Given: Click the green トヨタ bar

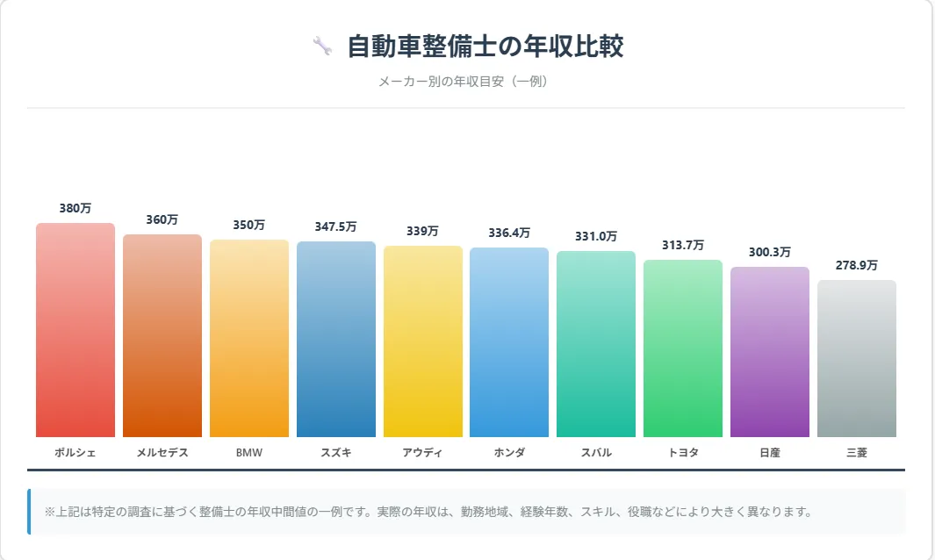Looking at the screenshot, I should coord(683,348).
